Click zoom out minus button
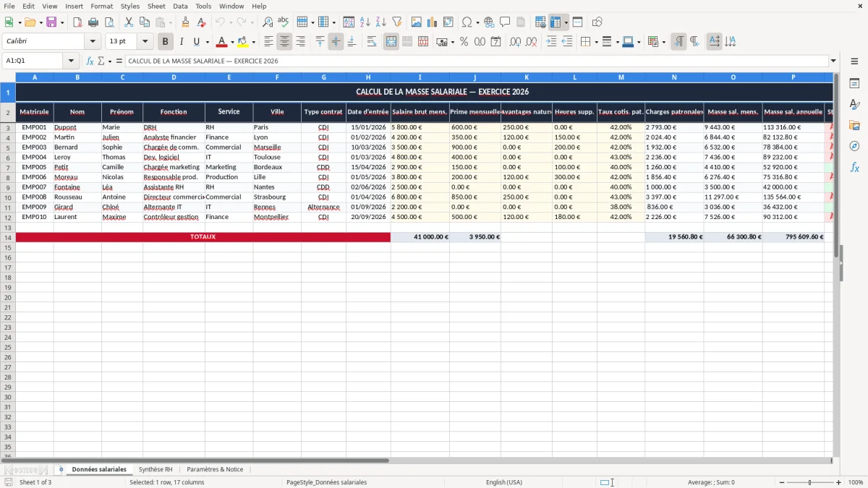The width and height of the screenshot is (868, 488). 782,482
